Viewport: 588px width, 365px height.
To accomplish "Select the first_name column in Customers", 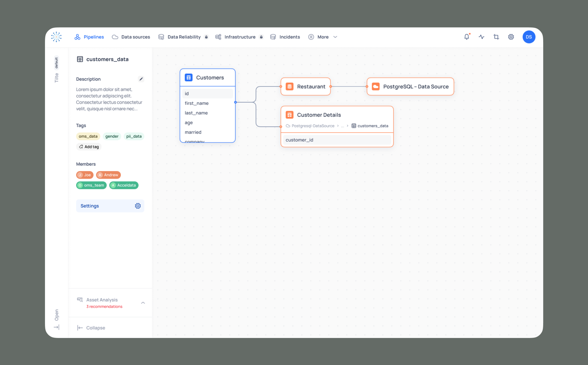I will pyautogui.click(x=207, y=103).
